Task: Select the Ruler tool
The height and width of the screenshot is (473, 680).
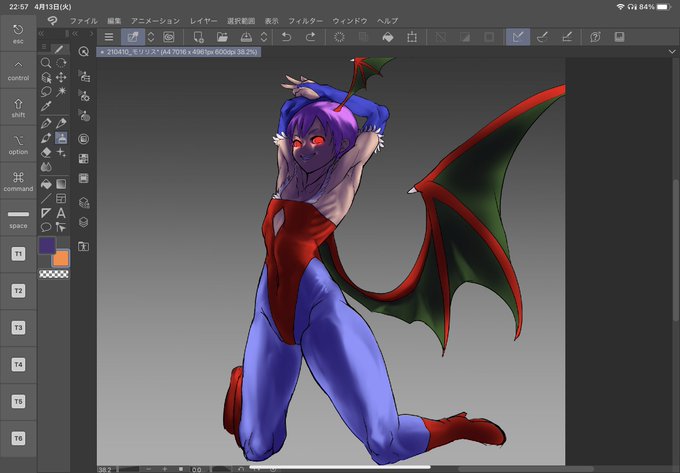Action: [46, 213]
